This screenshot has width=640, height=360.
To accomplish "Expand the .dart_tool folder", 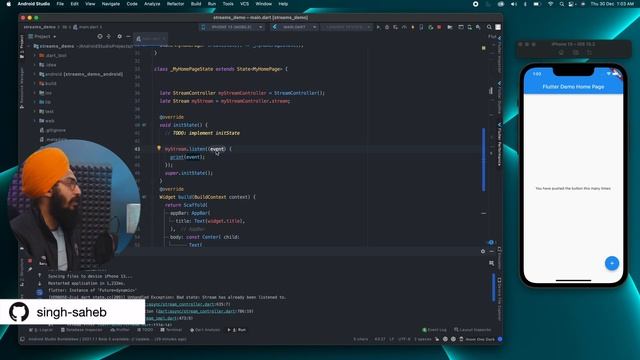I will point(35,56).
